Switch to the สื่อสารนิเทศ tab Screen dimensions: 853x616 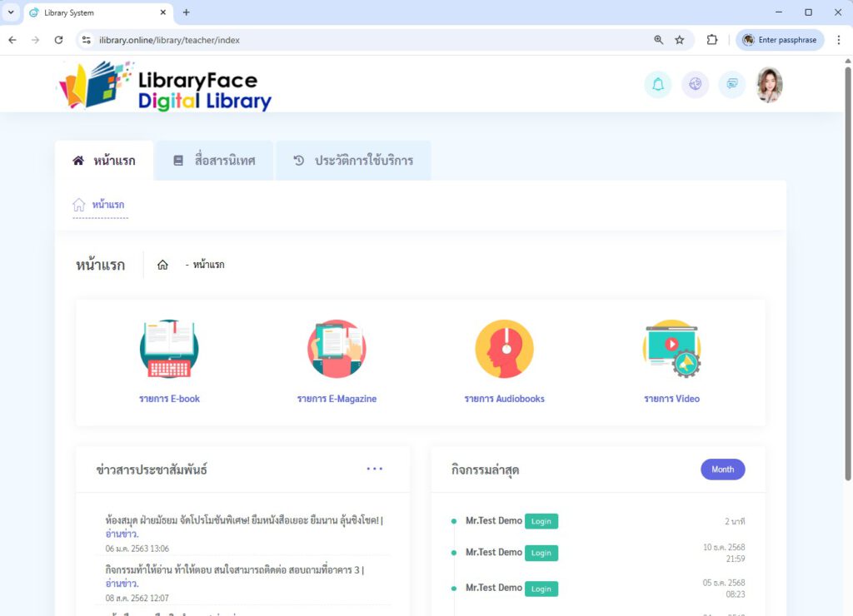pyautogui.click(x=214, y=161)
